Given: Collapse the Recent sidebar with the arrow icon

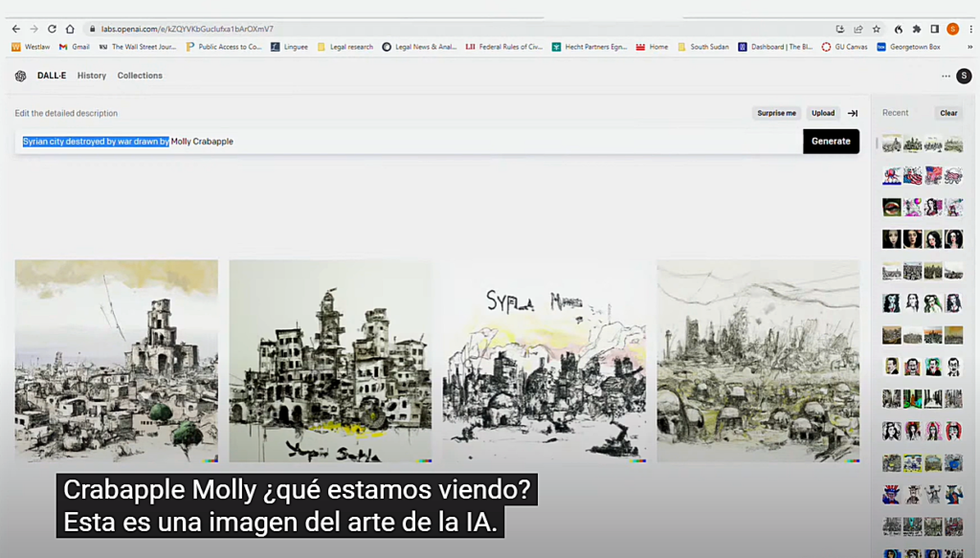Looking at the screenshot, I should point(853,113).
